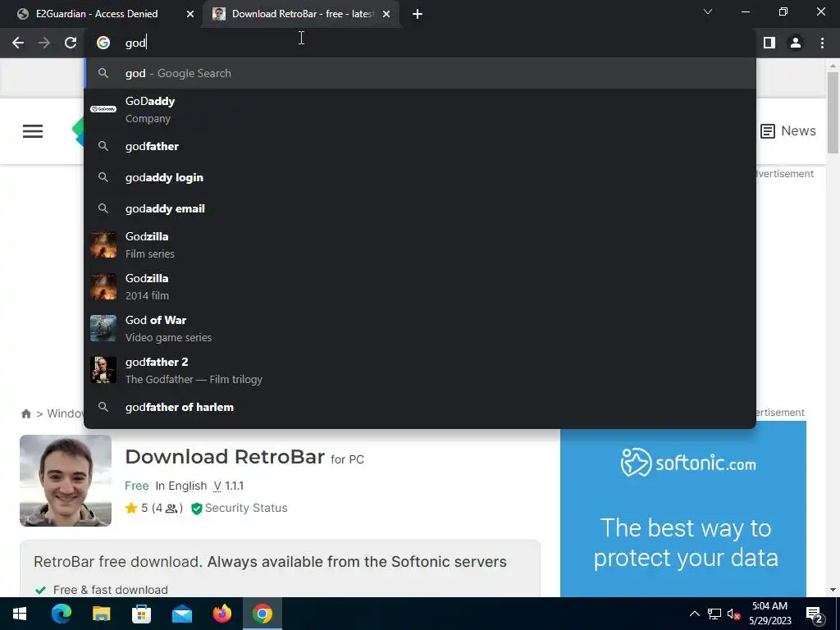
Task: Show hidden system tray icons
Action: tap(694, 614)
